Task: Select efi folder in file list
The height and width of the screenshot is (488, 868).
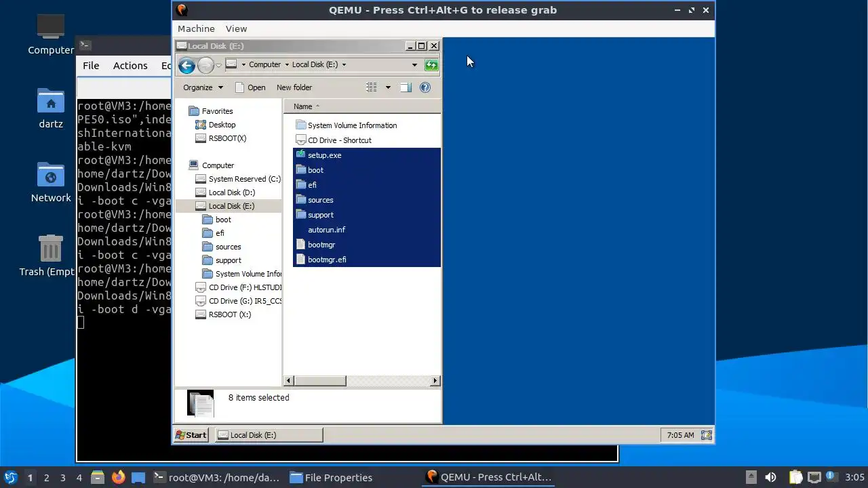Action: coord(312,185)
